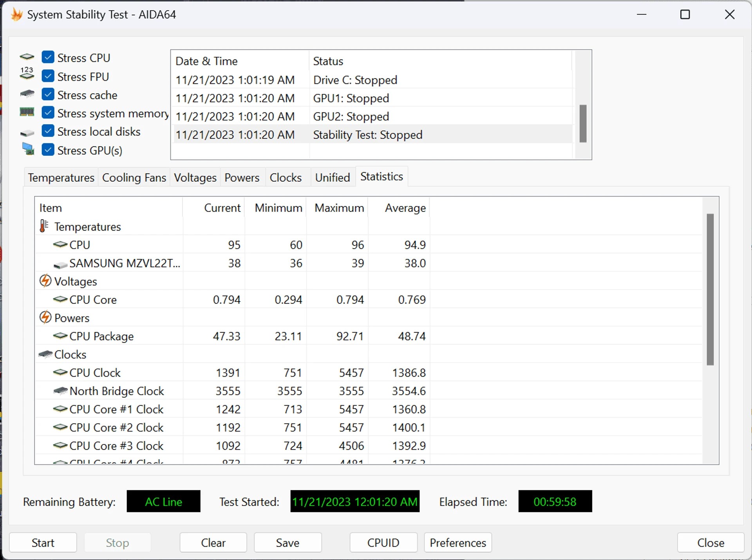This screenshot has width=752, height=560.
Task: Toggle the Stress FPU checkbox
Action: (x=48, y=76)
